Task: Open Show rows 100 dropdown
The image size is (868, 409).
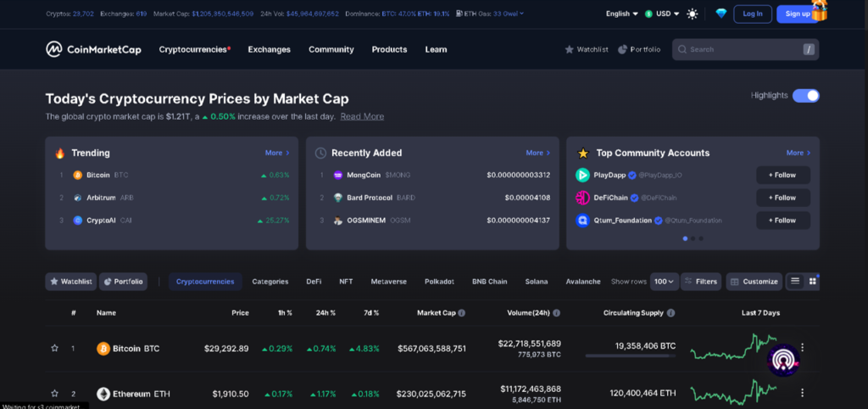Action: pos(665,282)
